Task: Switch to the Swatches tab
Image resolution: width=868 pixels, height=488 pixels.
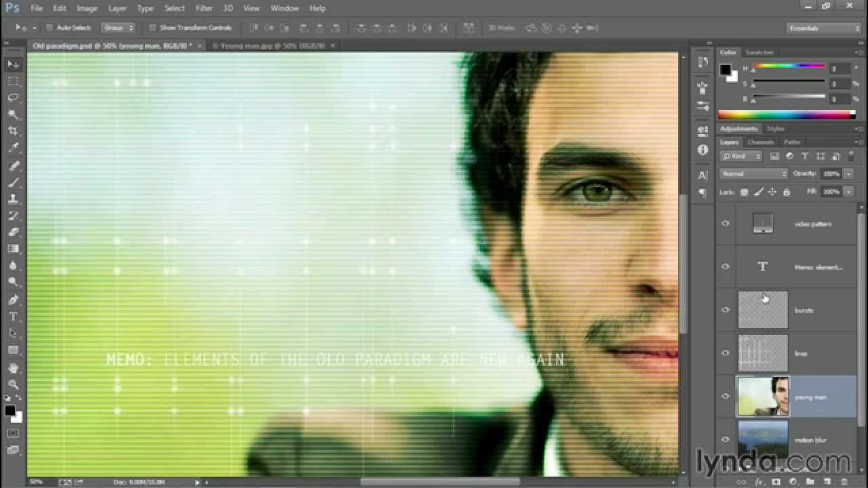Action: point(759,52)
